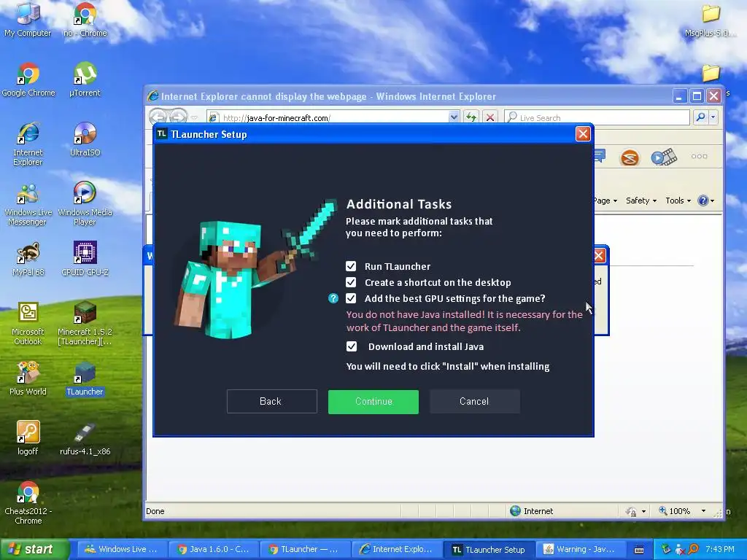
Task: Select the UltraISO desktop icon
Action: pos(85,139)
